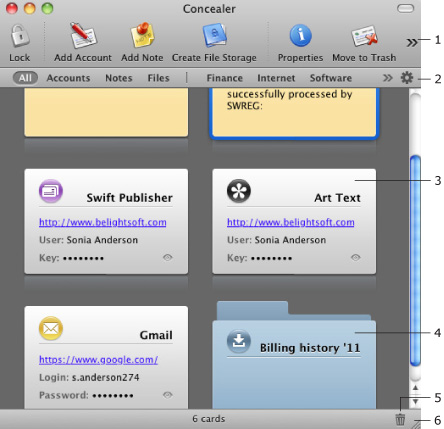Screen dimensions: 444x429
Task: Reveal the Art Text key
Action: coord(356,257)
